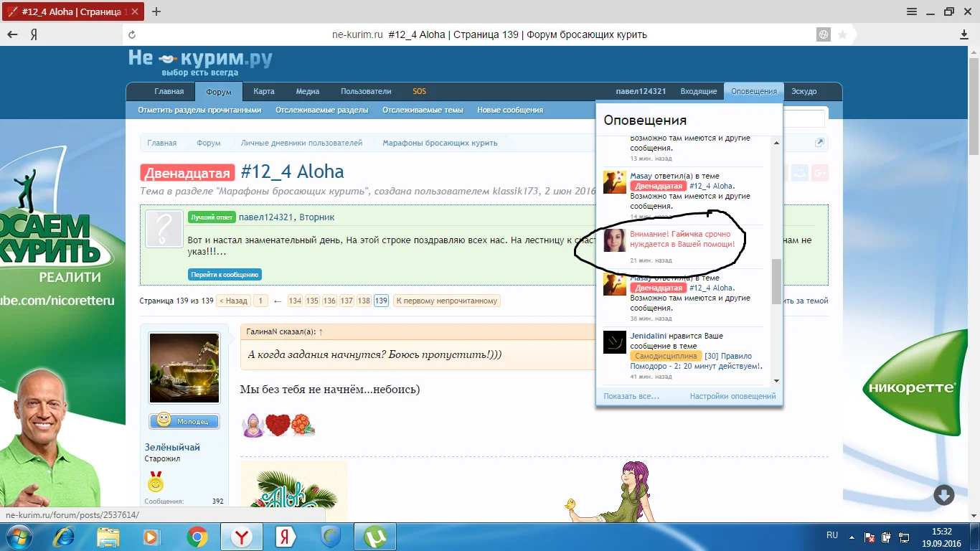Open Windows Explorer from the taskbar
This screenshot has height=551, width=980.
click(x=108, y=537)
